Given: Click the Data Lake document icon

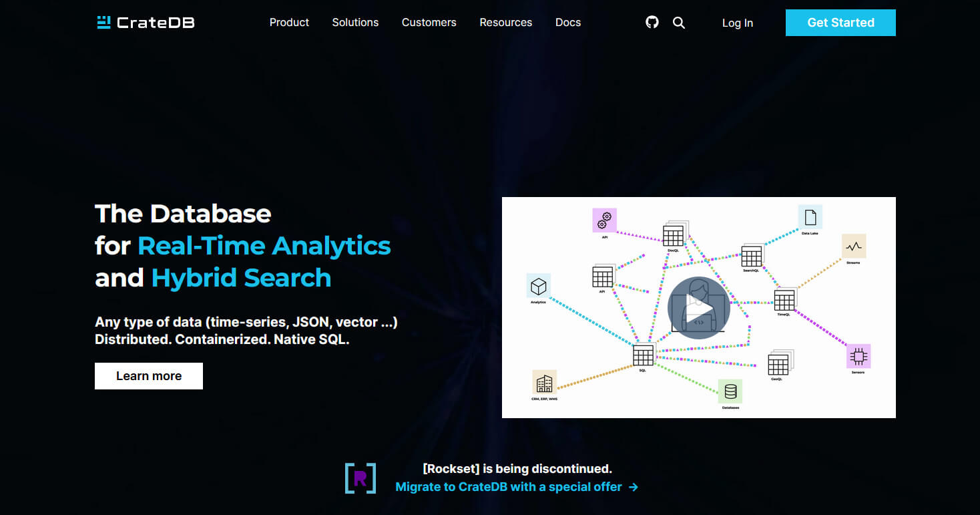Looking at the screenshot, I should point(810,217).
